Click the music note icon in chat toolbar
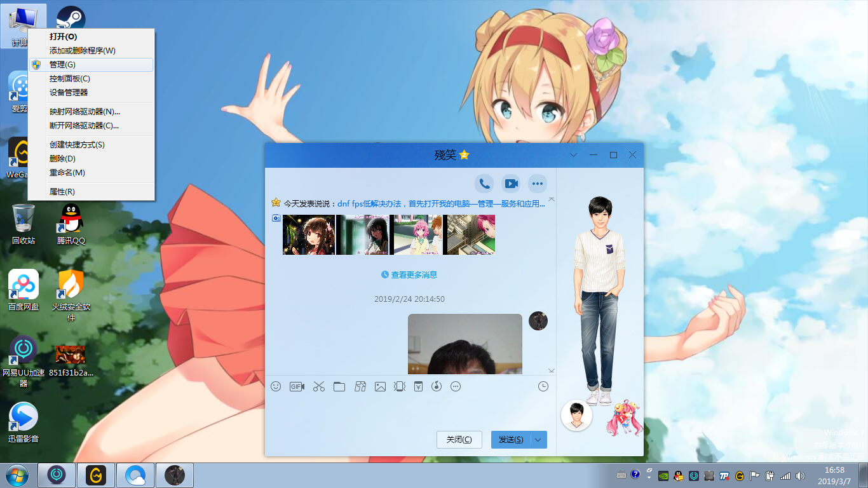 (437, 386)
